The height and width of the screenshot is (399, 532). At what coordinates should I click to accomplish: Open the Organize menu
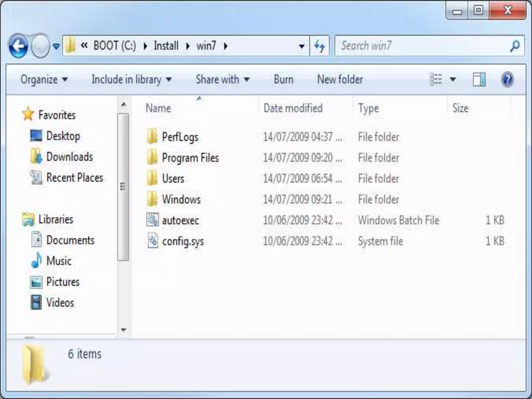click(44, 79)
